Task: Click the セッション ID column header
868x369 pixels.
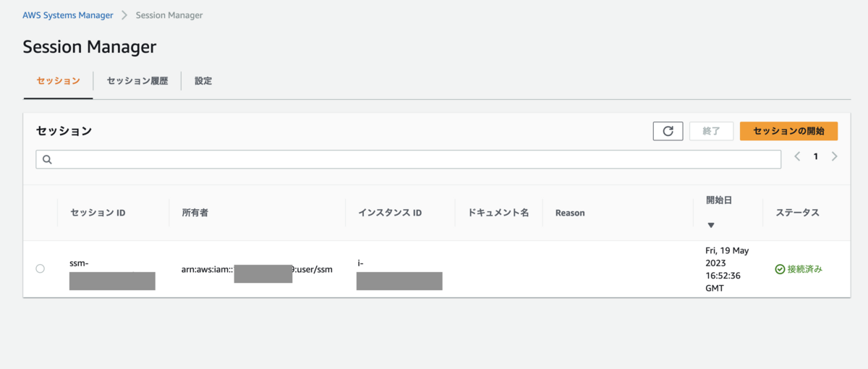Action: [x=98, y=213]
